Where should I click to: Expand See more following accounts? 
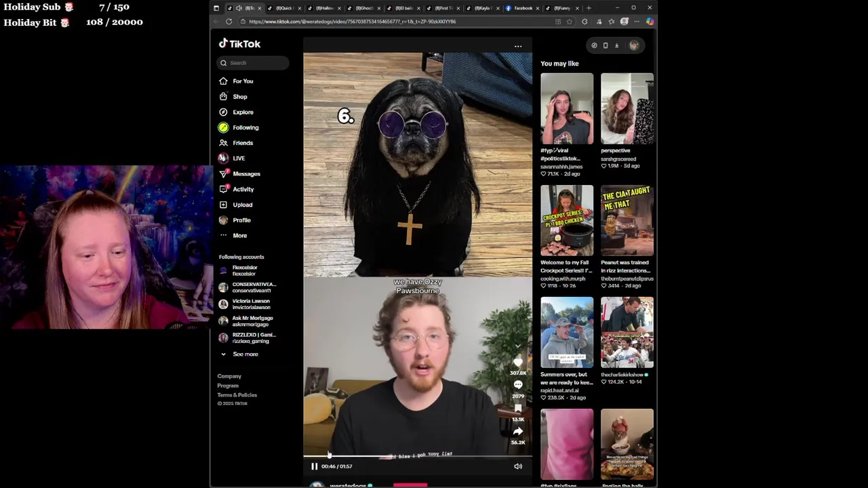point(239,354)
